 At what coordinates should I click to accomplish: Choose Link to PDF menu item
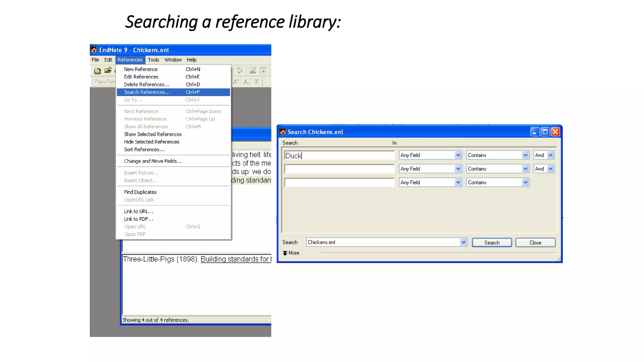click(173, 219)
